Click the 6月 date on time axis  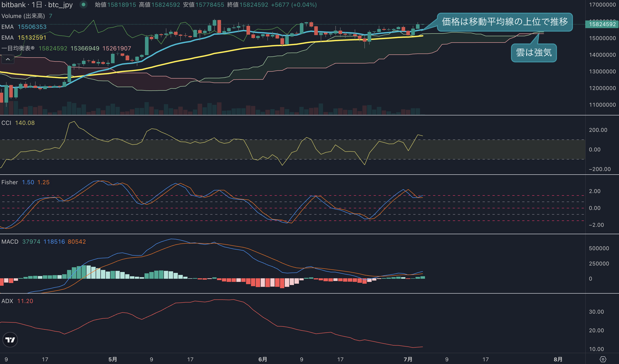point(263,359)
